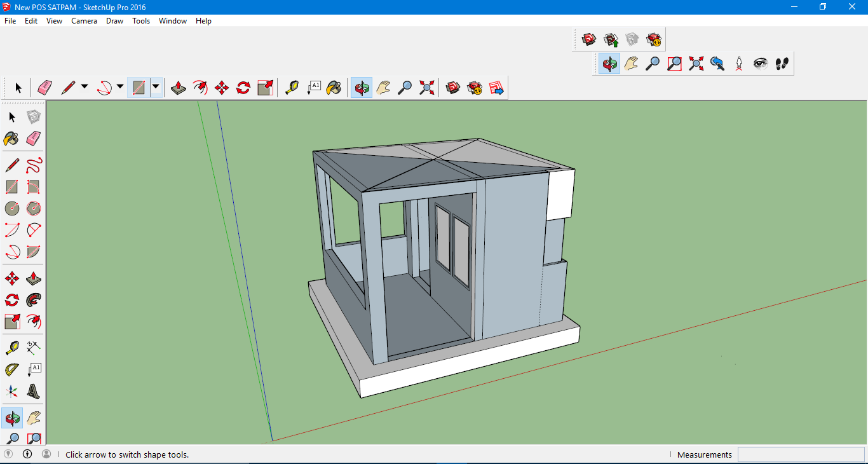
Task: Open the Draw menu
Action: [114, 20]
